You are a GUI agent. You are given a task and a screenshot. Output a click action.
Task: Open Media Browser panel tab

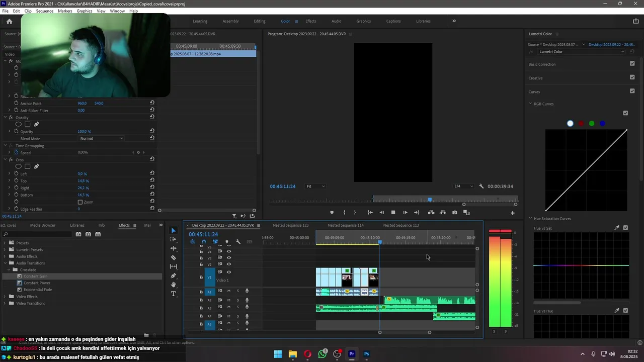coord(43,225)
